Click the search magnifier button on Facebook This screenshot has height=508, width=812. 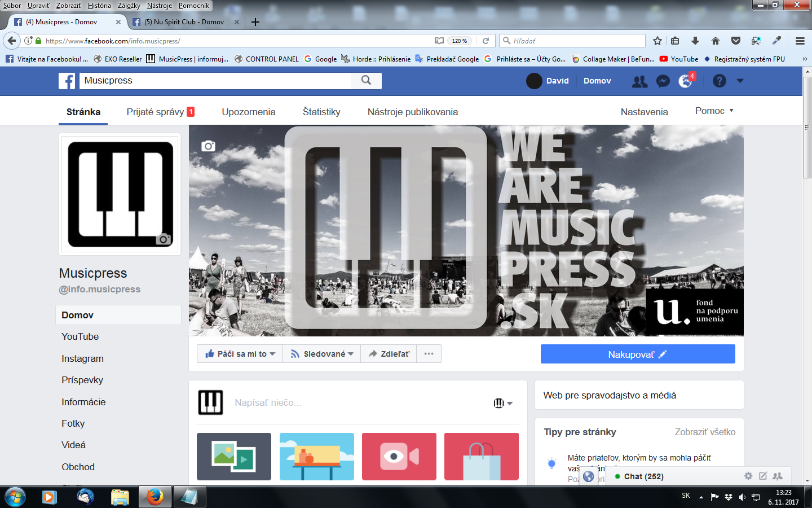[x=366, y=80]
